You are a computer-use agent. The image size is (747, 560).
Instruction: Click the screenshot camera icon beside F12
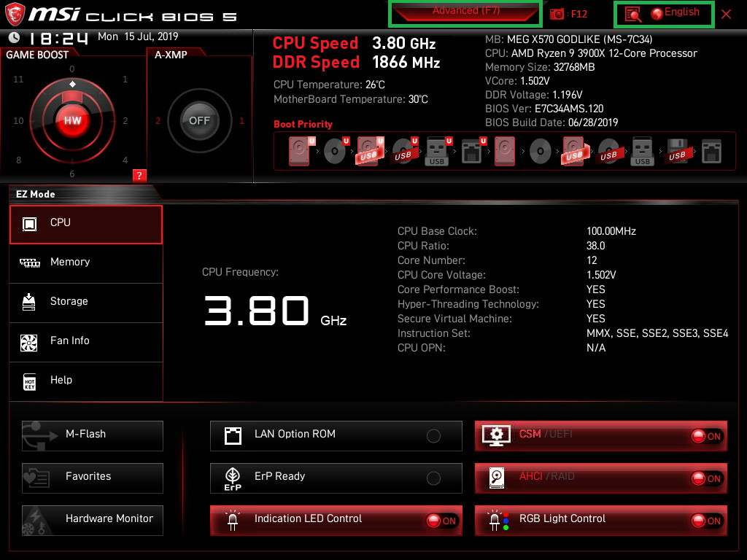tap(557, 14)
